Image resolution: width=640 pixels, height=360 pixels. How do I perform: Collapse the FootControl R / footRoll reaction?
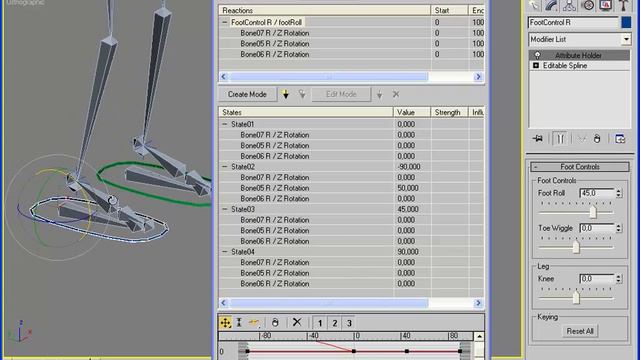224,22
